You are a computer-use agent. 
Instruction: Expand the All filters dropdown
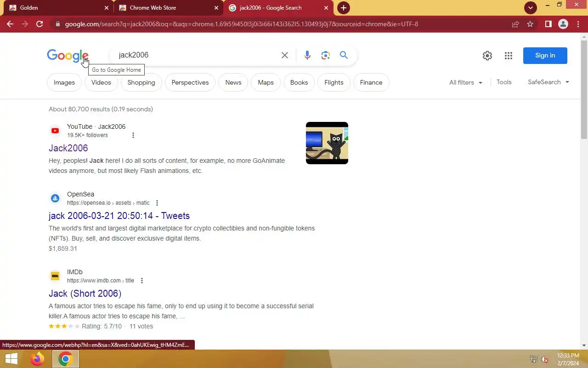tap(466, 82)
